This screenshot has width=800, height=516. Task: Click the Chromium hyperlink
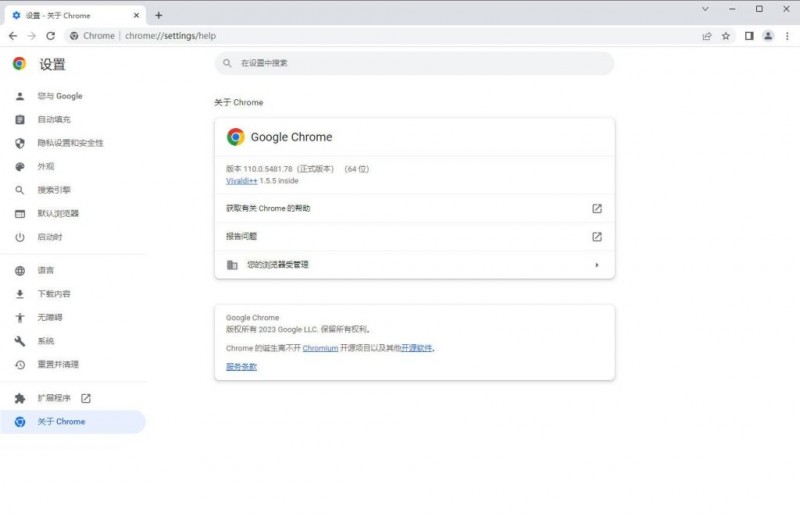click(320, 348)
